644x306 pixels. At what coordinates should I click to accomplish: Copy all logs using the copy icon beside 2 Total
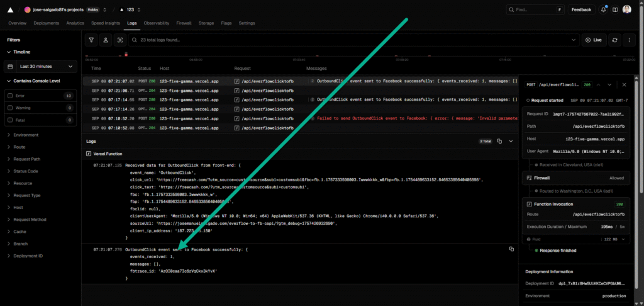pyautogui.click(x=499, y=142)
